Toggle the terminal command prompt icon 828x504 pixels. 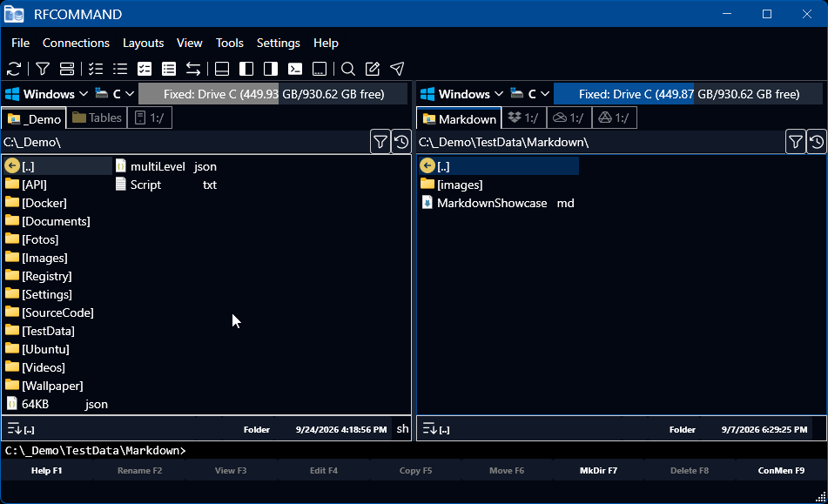(x=294, y=69)
